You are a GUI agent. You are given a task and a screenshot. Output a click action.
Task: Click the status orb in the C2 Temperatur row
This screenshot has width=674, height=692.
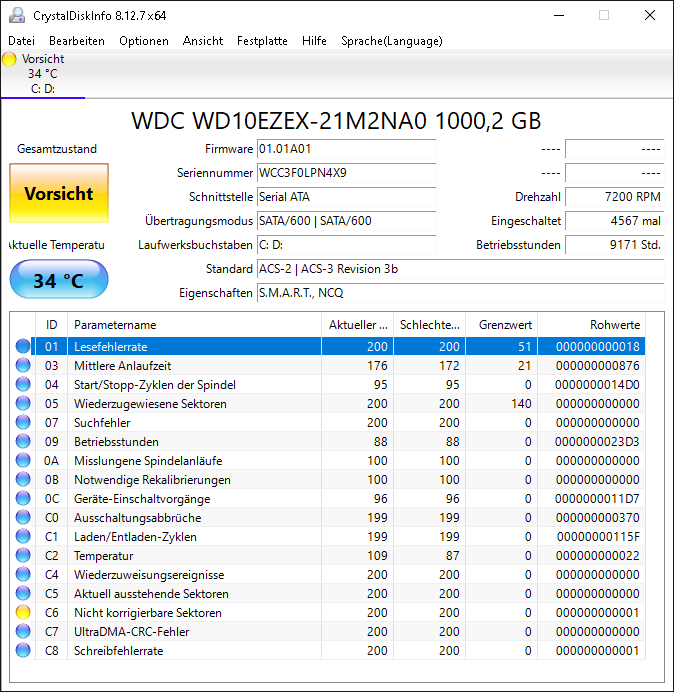23,555
